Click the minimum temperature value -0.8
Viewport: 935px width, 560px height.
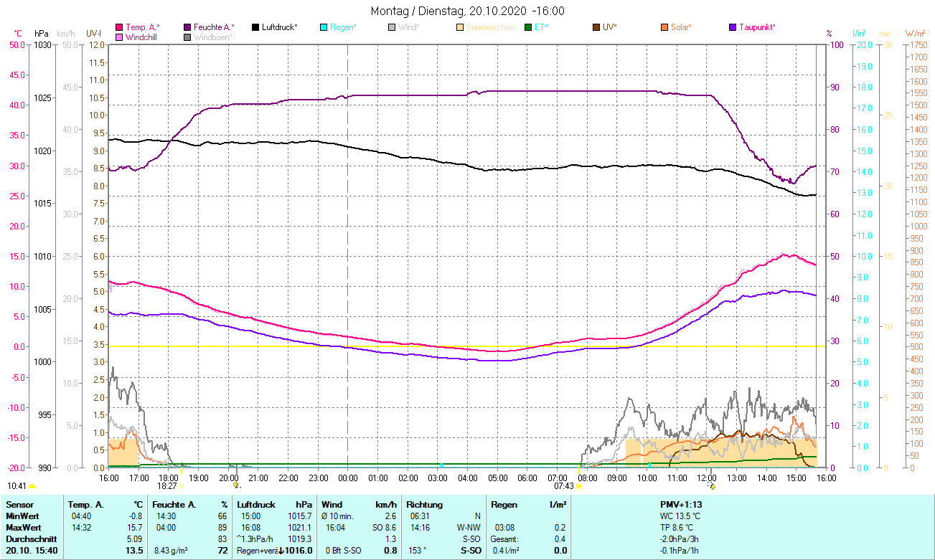click(135, 516)
